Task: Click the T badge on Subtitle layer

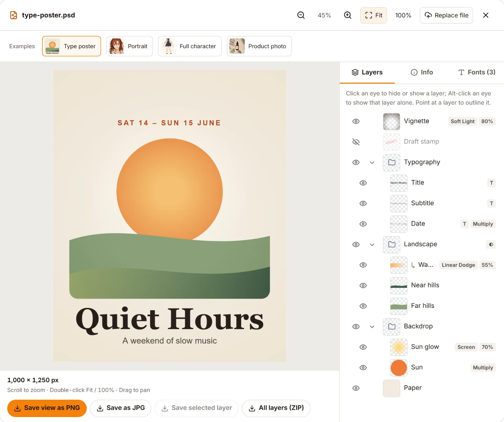Action: [x=491, y=203]
